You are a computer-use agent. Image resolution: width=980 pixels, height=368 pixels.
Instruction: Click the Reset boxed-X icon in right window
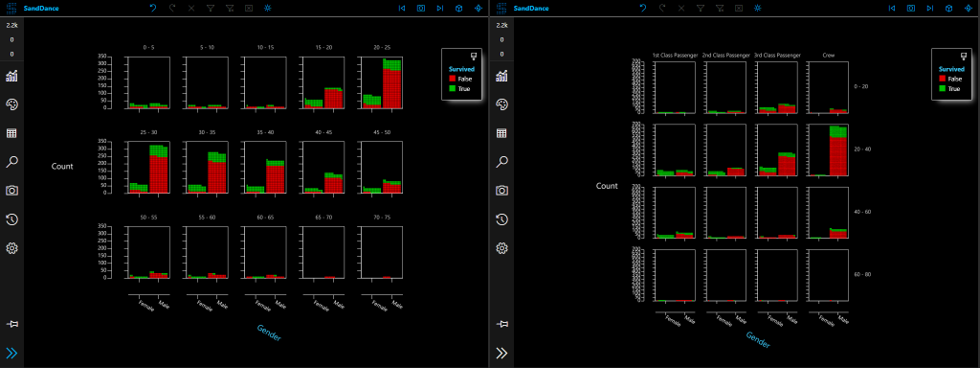pos(739,8)
